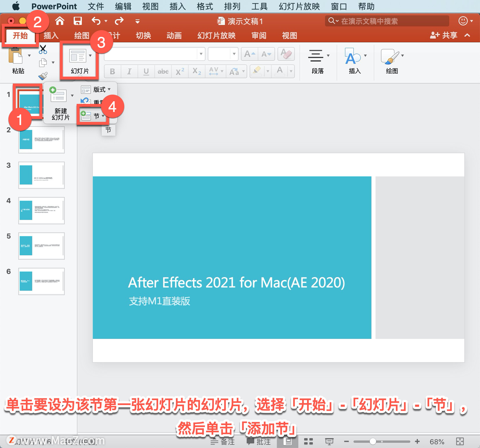Viewport: 480px width, 448px height.
Task: Toggle Underline formatting button
Action: point(146,71)
